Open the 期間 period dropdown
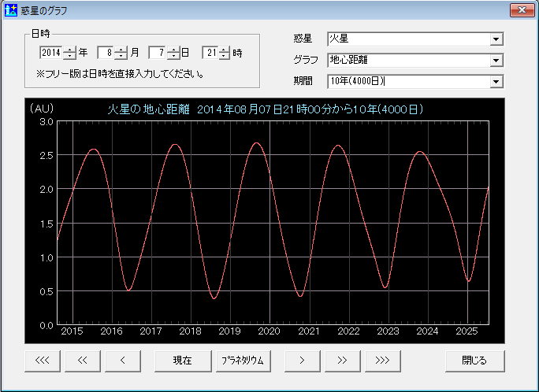Screen dimensions: 539x392 (x=496, y=81)
